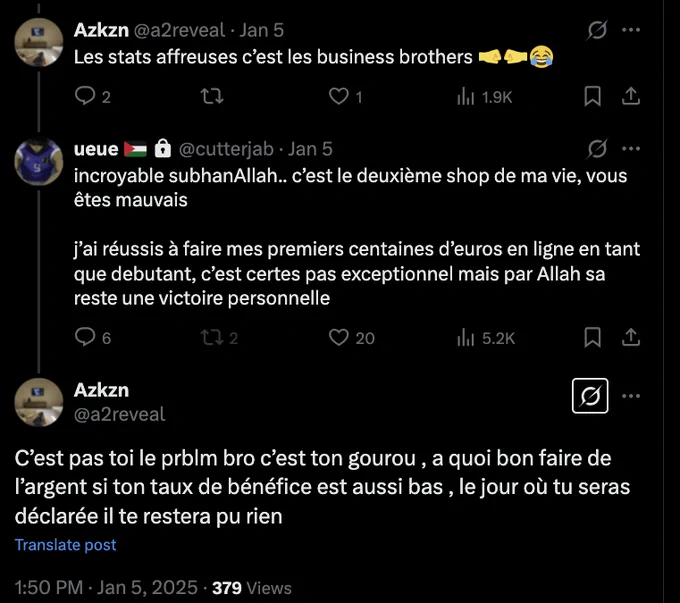Share the ueue tweet

pos(631,338)
